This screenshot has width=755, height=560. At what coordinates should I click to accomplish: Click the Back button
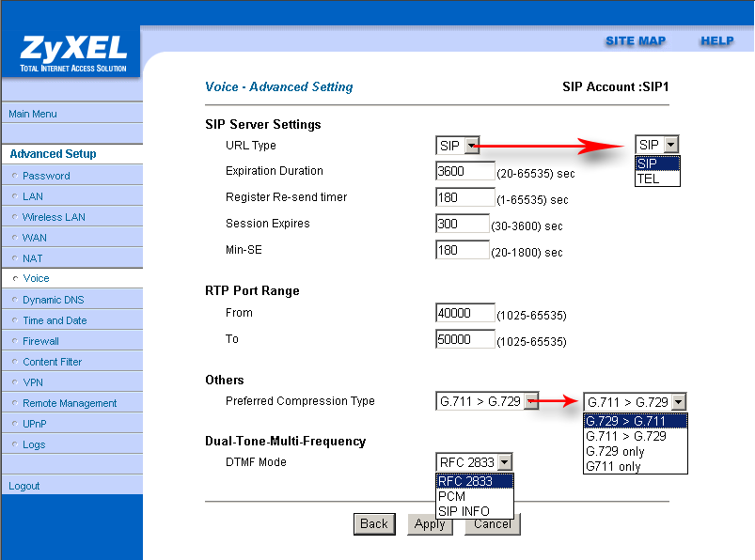pos(374,524)
